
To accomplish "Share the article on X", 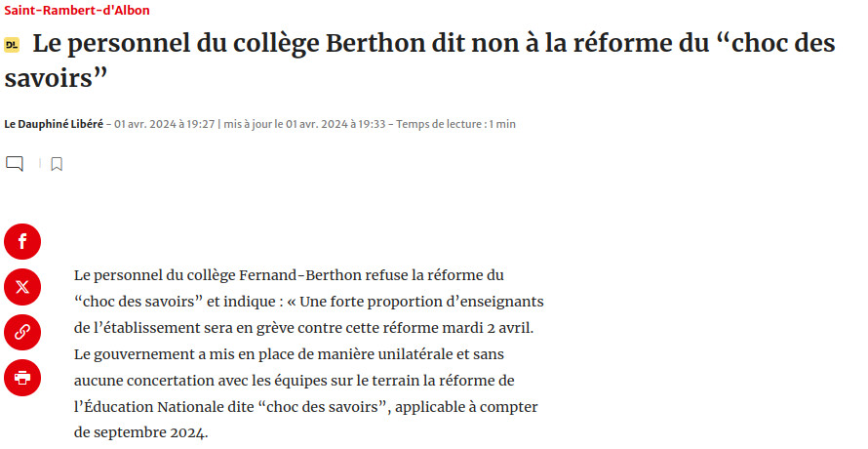I will [22, 287].
